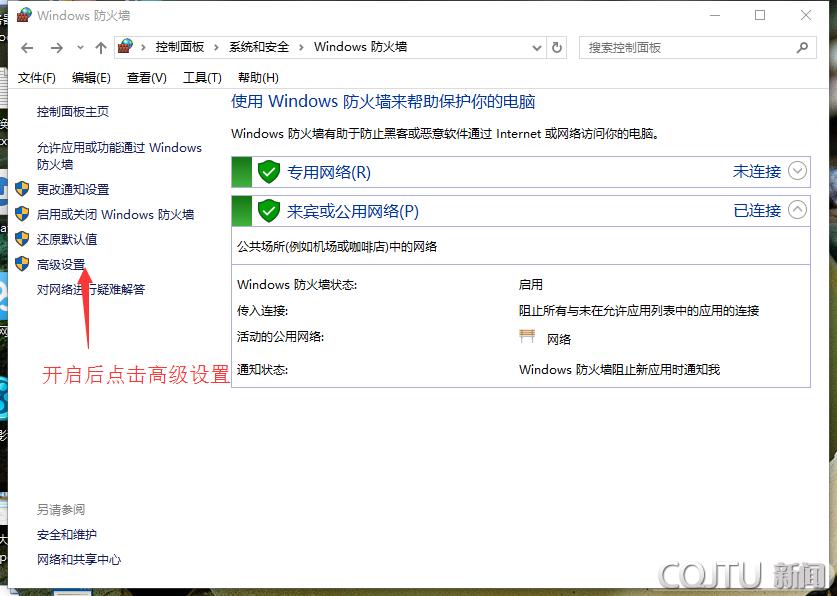Click 更改通知设置 link
The height and width of the screenshot is (596, 837).
click(x=73, y=189)
